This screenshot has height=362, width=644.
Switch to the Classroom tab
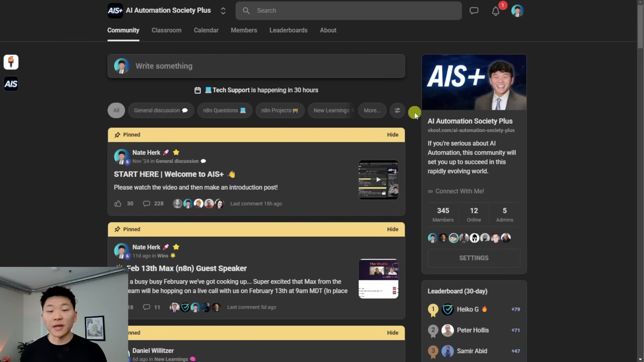pos(166,30)
